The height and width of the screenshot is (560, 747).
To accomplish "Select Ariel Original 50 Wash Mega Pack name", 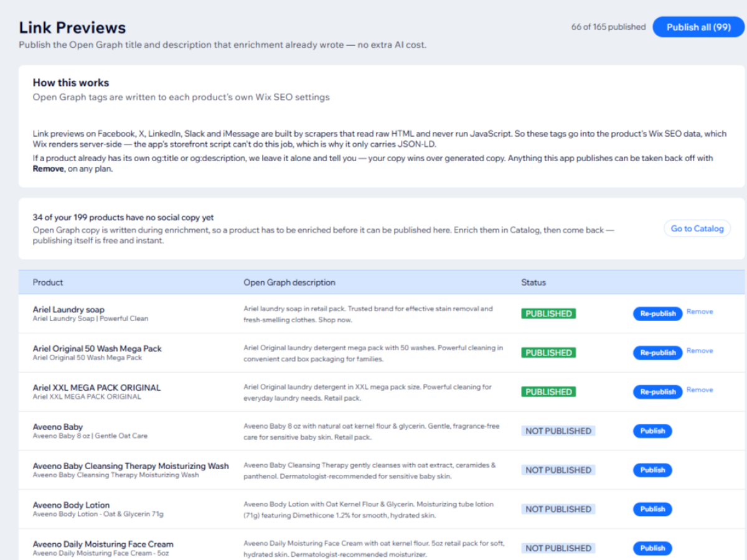I will (x=97, y=348).
